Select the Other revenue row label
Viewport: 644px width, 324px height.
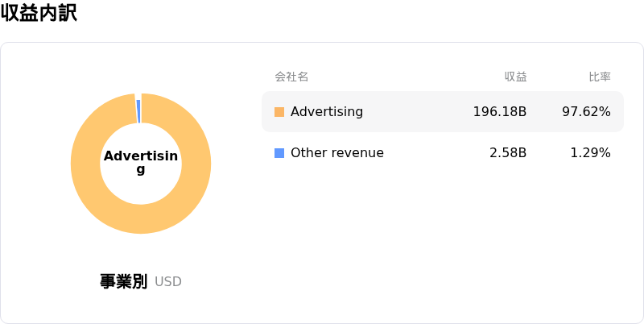coord(336,153)
